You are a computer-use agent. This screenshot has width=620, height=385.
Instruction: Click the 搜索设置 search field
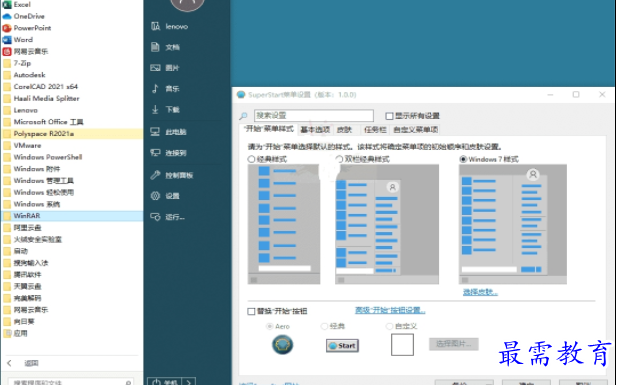point(314,115)
